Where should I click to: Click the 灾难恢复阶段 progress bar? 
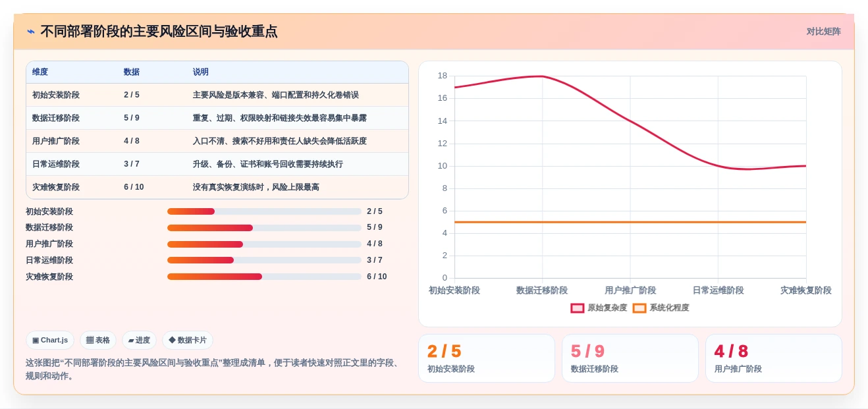(264, 277)
